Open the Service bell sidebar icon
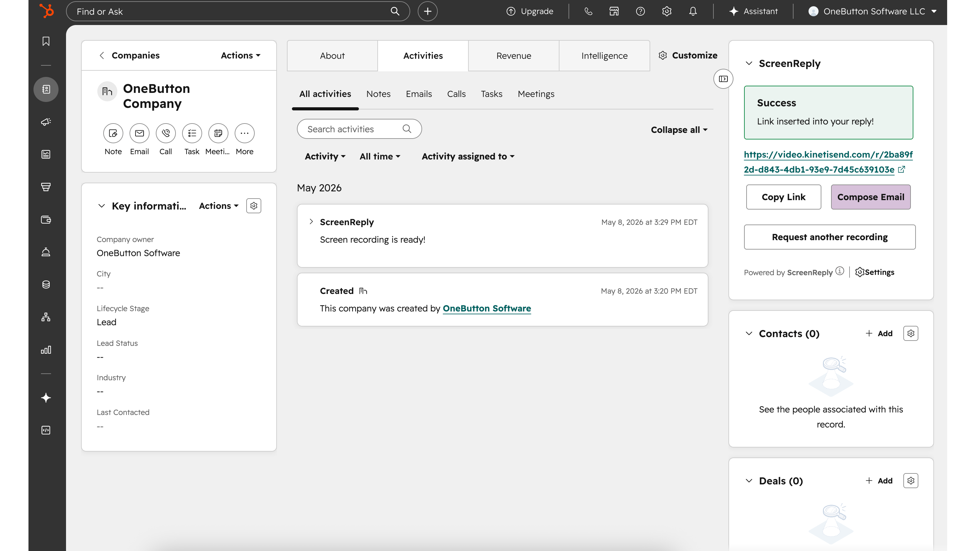The image size is (980, 551). click(x=46, y=252)
